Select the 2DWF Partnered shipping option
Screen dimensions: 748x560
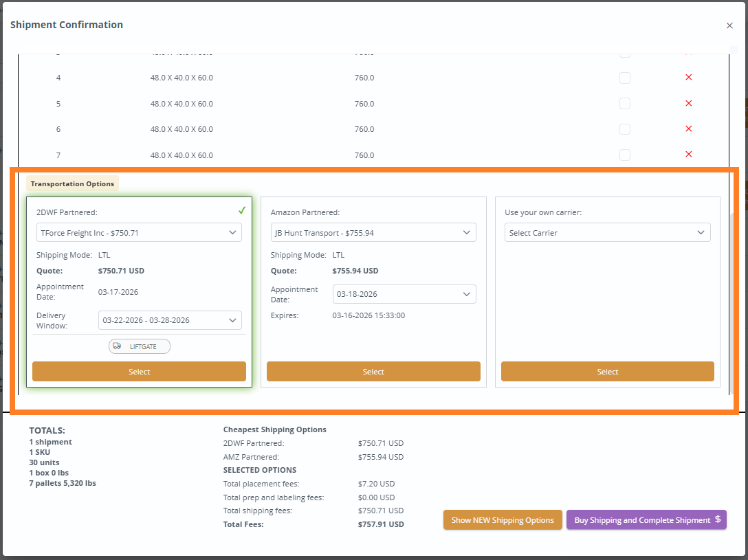pos(139,372)
